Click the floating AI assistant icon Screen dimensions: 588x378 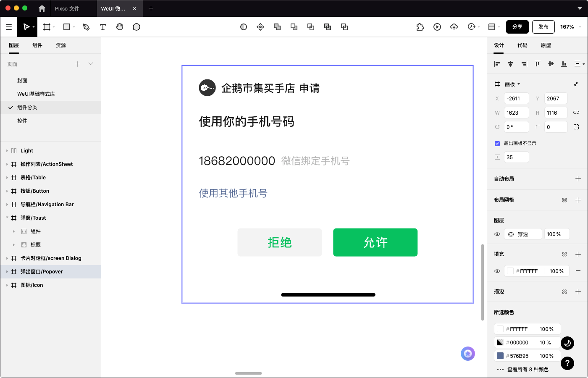468,354
